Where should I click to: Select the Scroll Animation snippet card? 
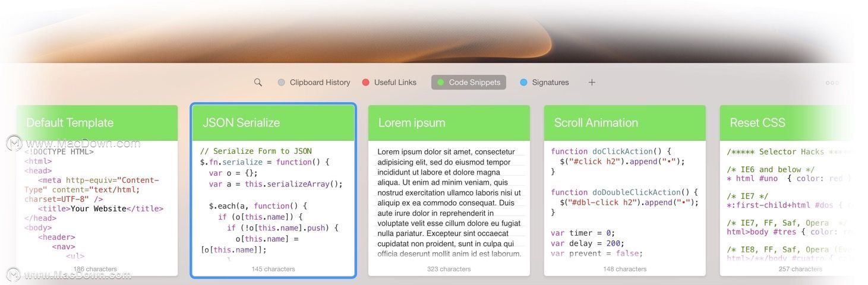click(x=624, y=190)
